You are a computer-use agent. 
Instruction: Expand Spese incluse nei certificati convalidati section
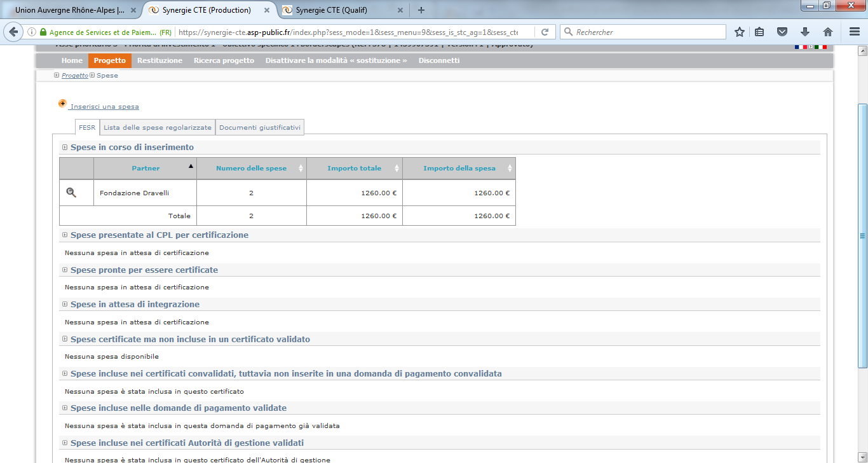tap(65, 373)
